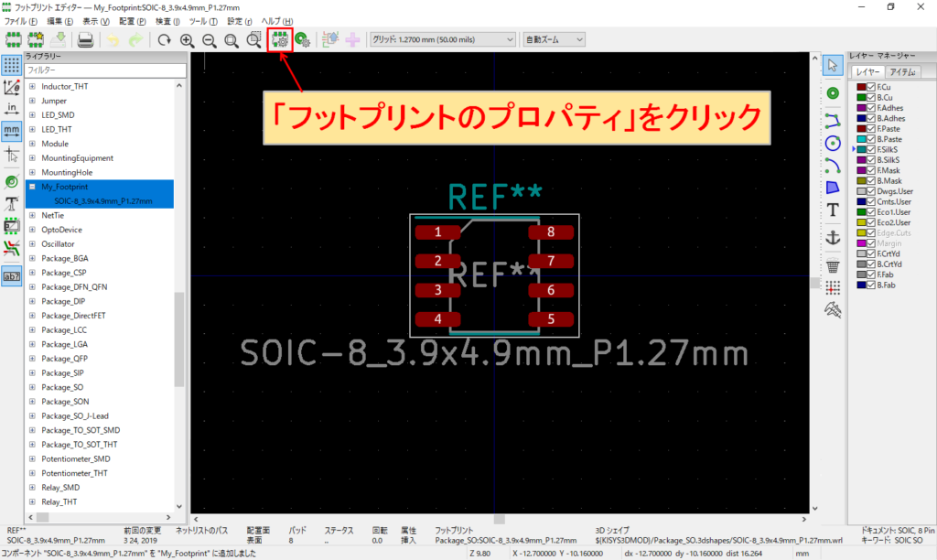Viewport: 937px width, 560px height.
Task: Select the Add Text tool
Action: pyautogui.click(x=833, y=210)
